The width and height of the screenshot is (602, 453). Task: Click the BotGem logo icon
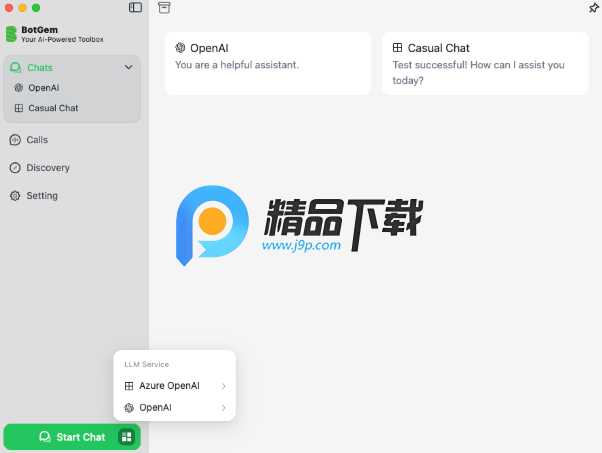pos(12,34)
